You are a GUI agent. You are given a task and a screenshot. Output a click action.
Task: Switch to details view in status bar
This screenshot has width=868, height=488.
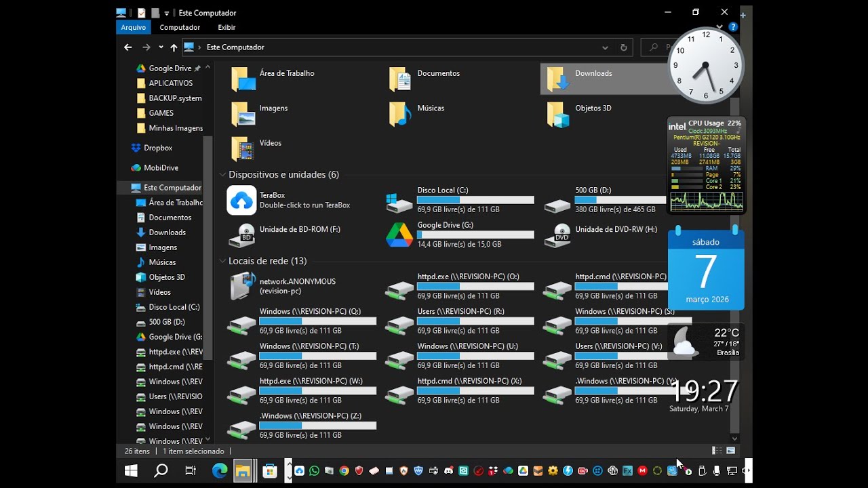[x=717, y=451]
